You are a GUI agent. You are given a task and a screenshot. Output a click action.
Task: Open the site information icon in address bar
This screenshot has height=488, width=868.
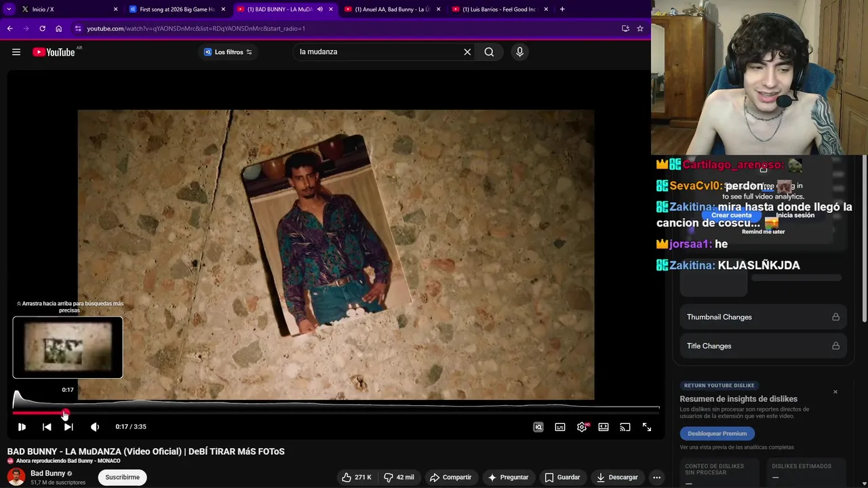click(78, 28)
